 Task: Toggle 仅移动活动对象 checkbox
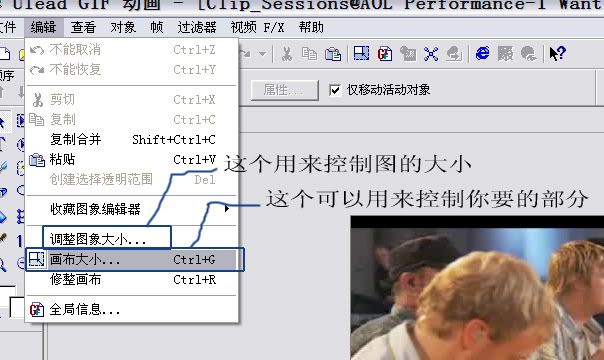click(x=335, y=90)
